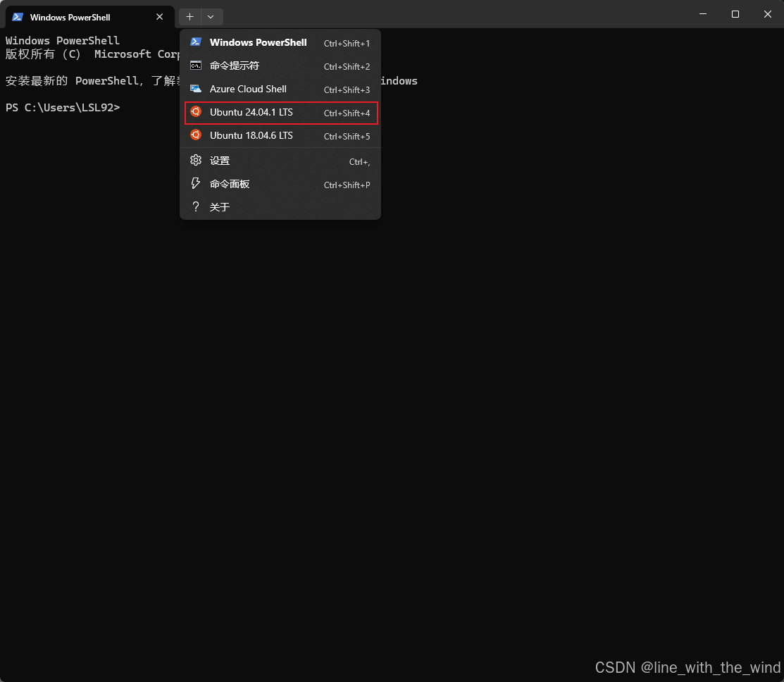
Task: Open 命令提示符 profile
Action: pos(280,66)
